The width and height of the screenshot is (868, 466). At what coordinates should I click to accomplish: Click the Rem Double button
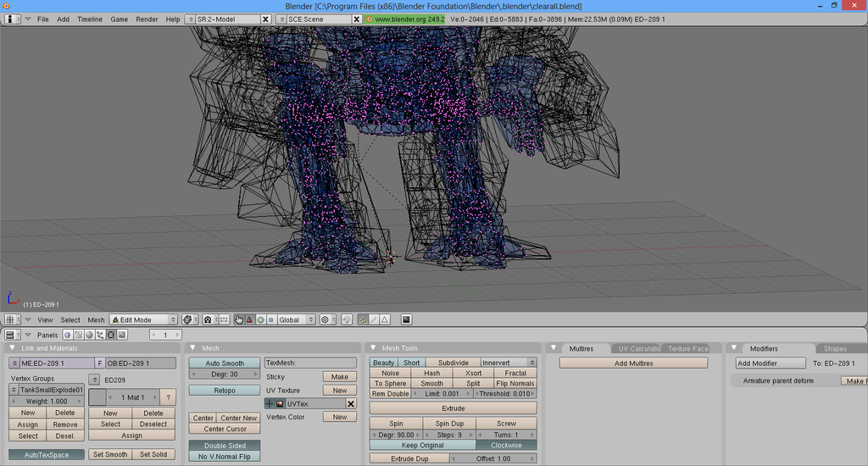(390, 393)
